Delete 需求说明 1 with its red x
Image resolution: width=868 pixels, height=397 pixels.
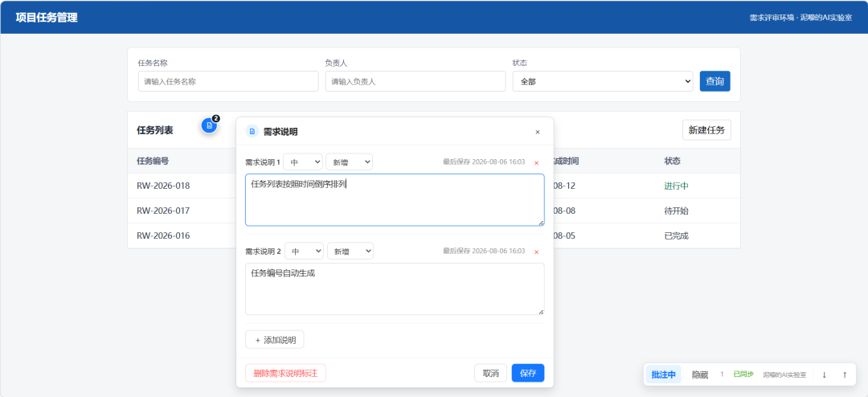[x=536, y=163]
